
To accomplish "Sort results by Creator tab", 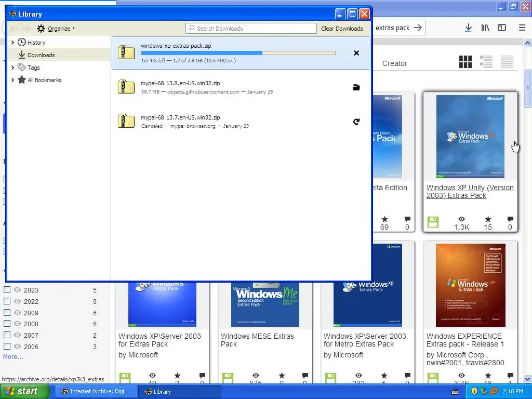I will point(395,63).
